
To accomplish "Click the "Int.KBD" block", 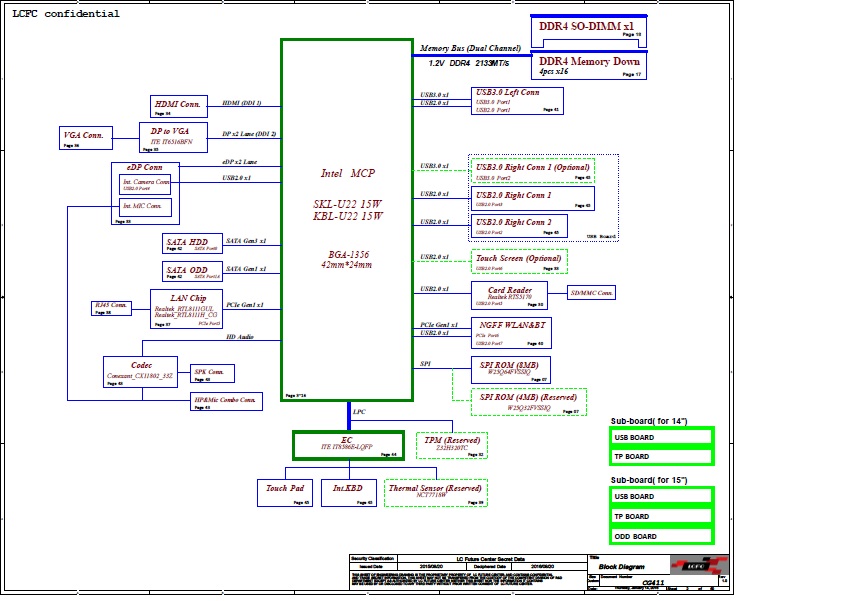I will (348, 493).
